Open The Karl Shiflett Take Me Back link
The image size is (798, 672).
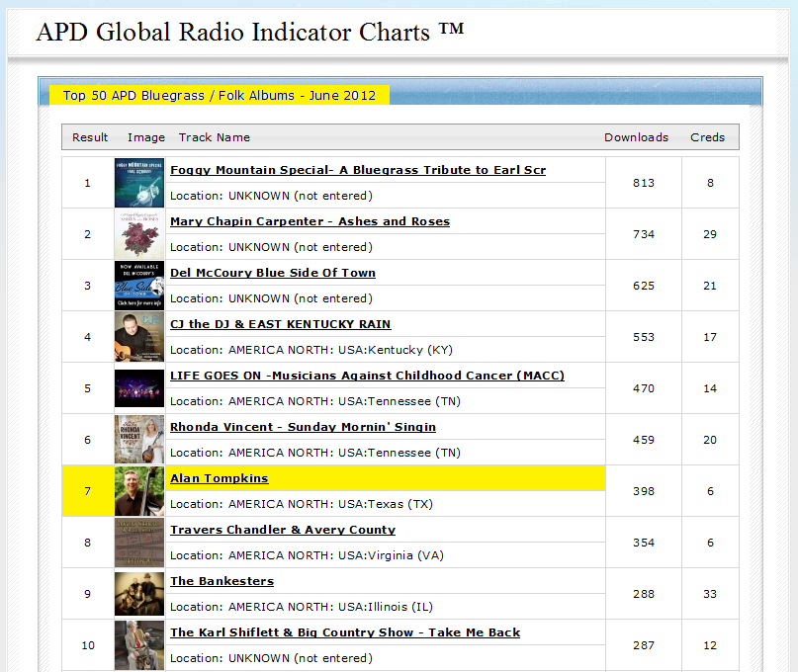pos(345,632)
